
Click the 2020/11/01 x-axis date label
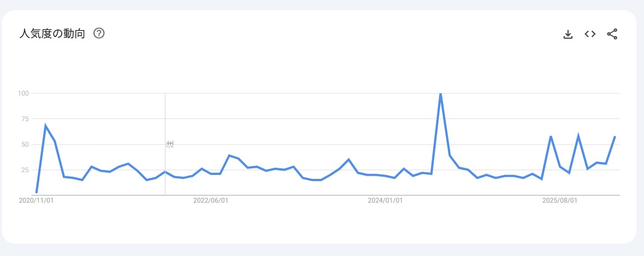[36, 200]
